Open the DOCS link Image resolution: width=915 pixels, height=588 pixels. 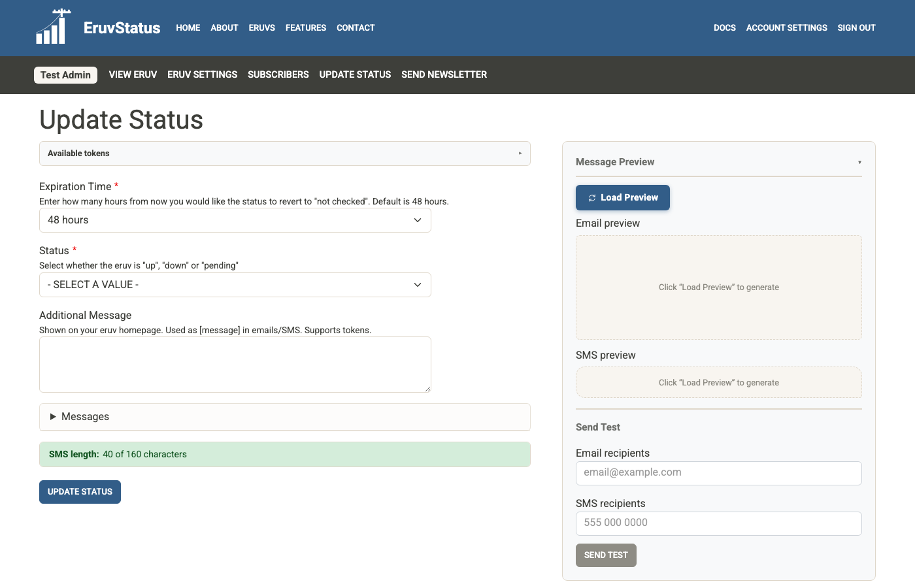pos(724,27)
